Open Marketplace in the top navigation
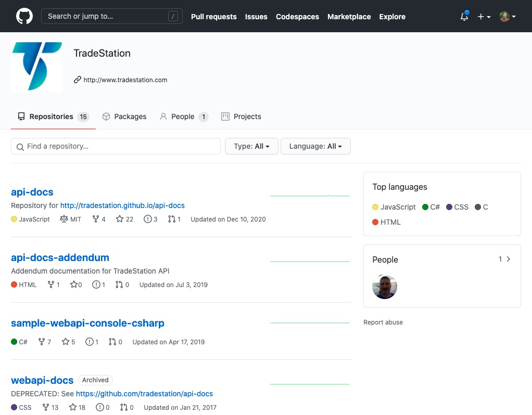Image resolution: width=532 pixels, height=415 pixels. pyautogui.click(x=349, y=17)
